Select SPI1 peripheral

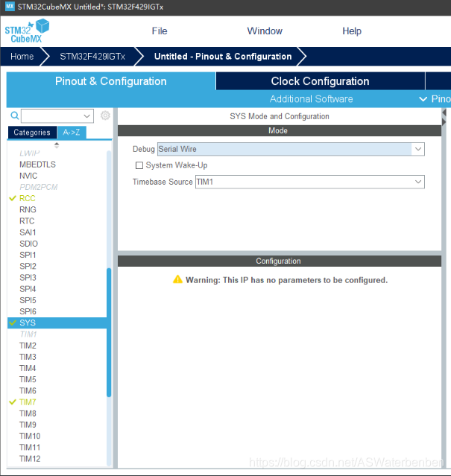tap(28, 255)
